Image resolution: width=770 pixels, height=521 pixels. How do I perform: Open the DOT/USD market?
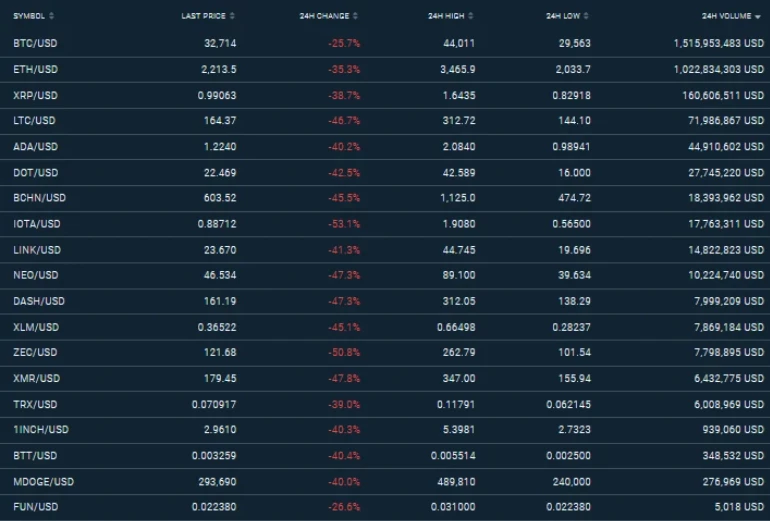click(36, 173)
